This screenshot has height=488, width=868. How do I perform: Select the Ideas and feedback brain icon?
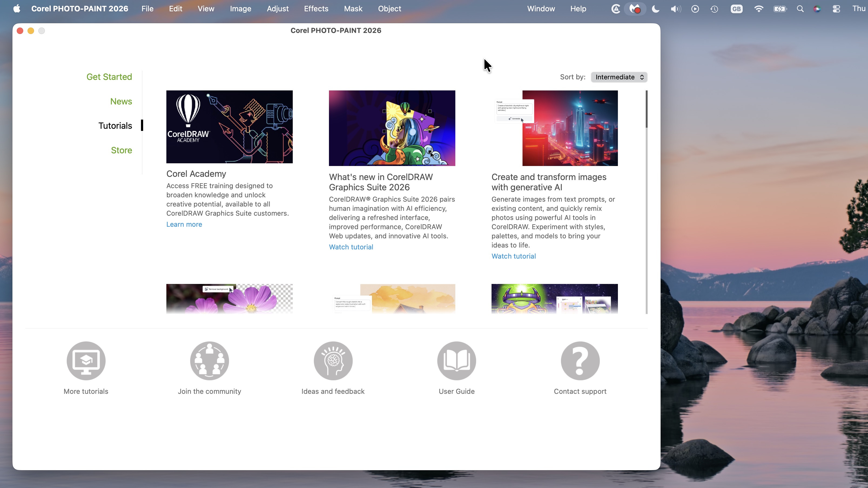[x=332, y=360]
